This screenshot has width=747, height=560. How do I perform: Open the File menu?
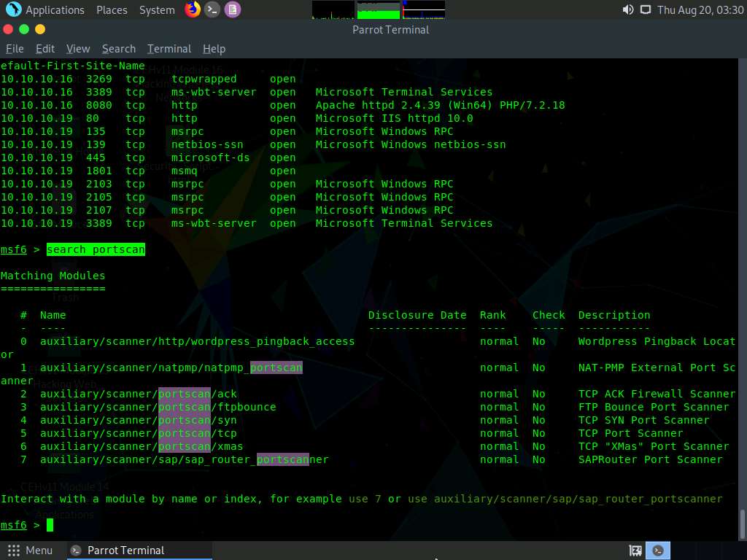pos(15,49)
